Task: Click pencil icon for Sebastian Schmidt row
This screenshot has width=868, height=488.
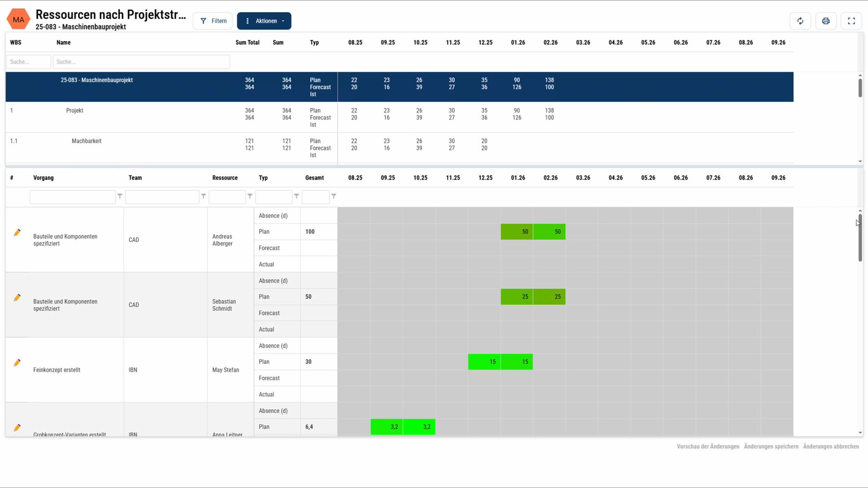Action: 17,298
